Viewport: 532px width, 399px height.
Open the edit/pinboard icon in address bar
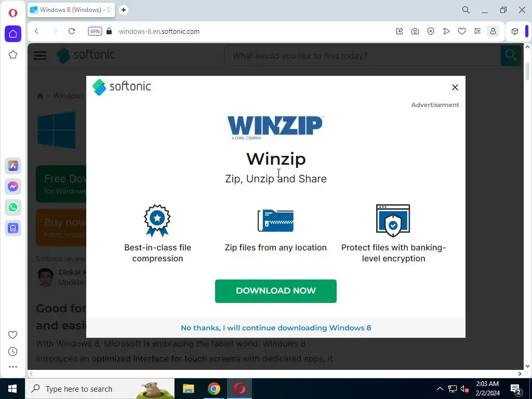pos(400,31)
